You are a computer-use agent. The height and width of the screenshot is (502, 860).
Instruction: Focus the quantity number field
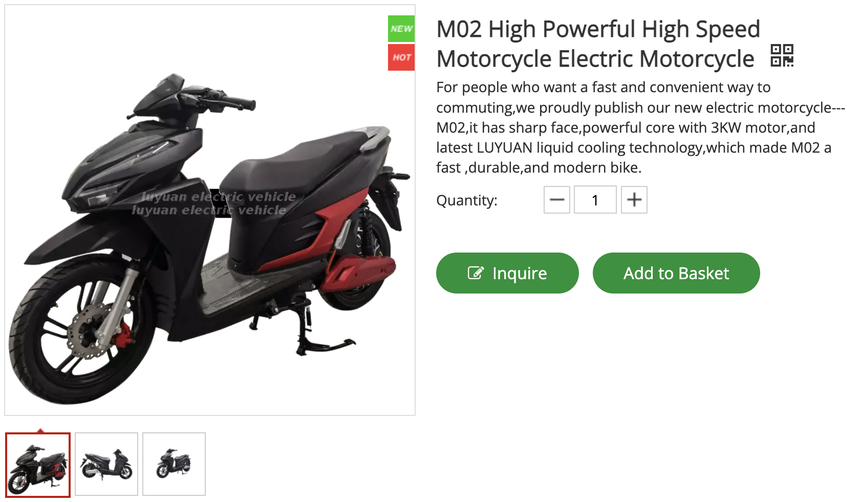click(595, 200)
